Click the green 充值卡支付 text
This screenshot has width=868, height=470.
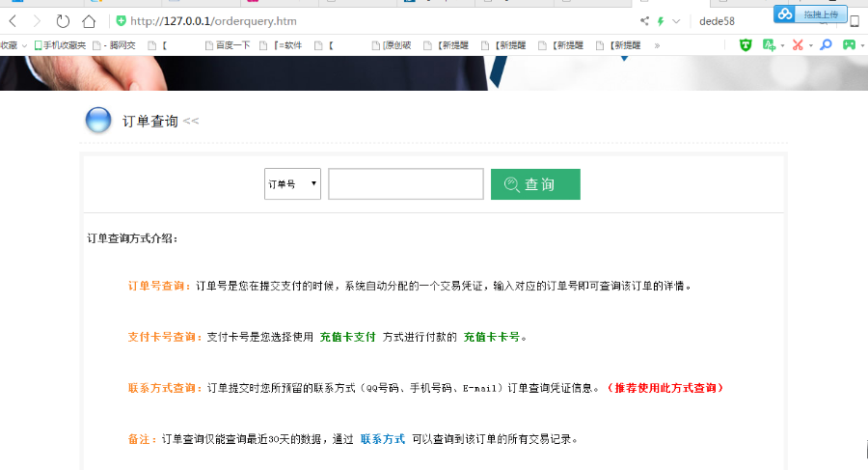pos(347,337)
